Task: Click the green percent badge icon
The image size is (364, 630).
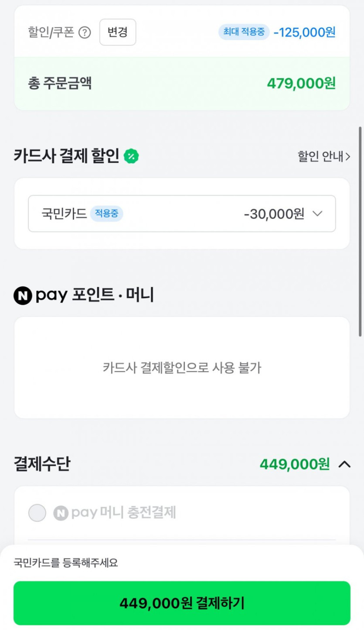Action: click(131, 156)
